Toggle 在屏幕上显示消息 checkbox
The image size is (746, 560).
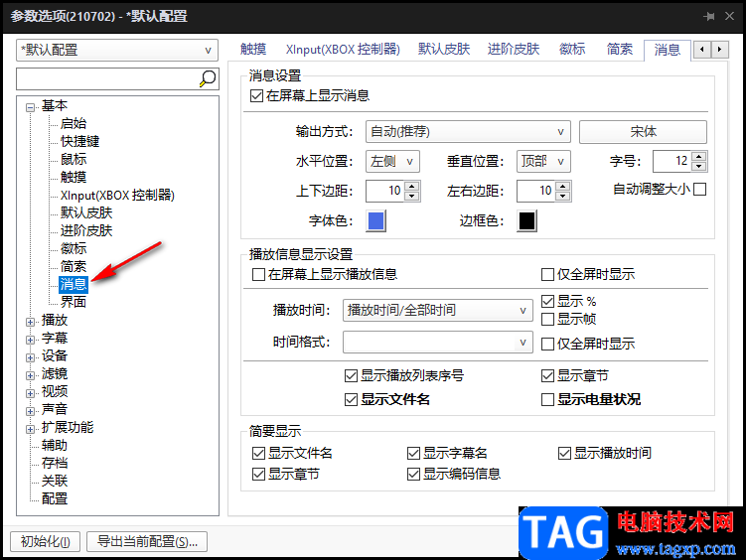(256, 96)
